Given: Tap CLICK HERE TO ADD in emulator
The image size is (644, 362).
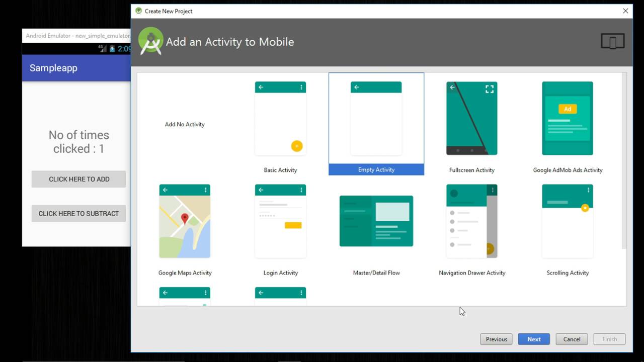Looking at the screenshot, I should [78, 179].
